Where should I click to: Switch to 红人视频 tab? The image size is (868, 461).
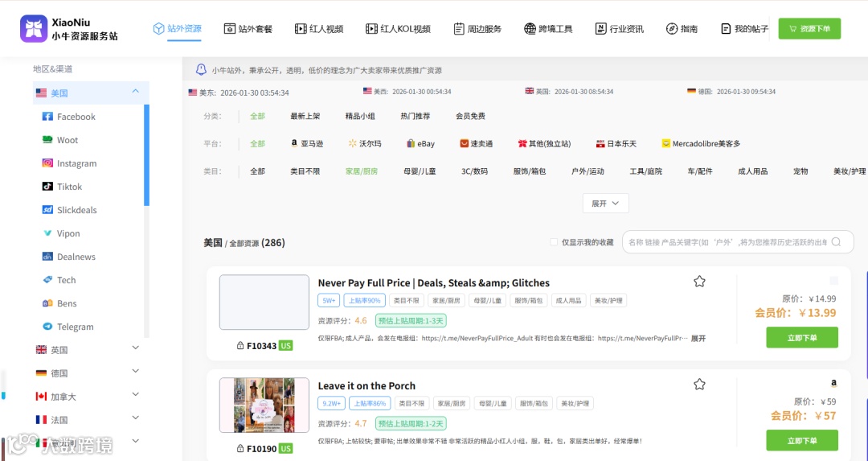pyautogui.click(x=319, y=28)
